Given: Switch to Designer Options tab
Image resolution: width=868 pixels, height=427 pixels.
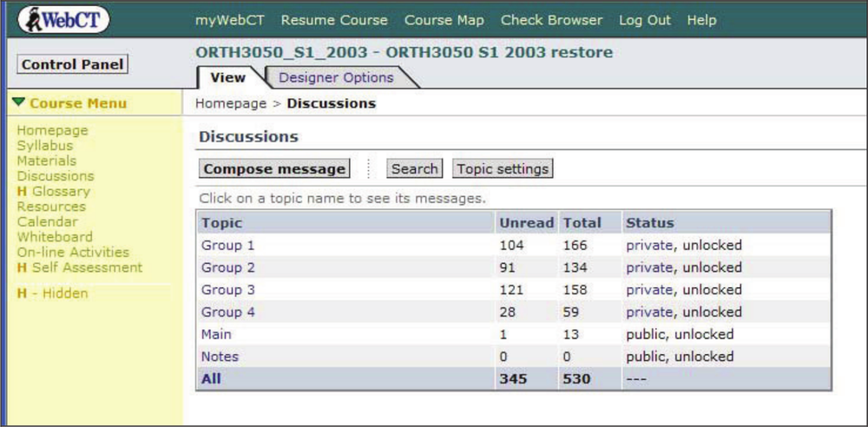Looking at the screenshot, I should point(336,77).
